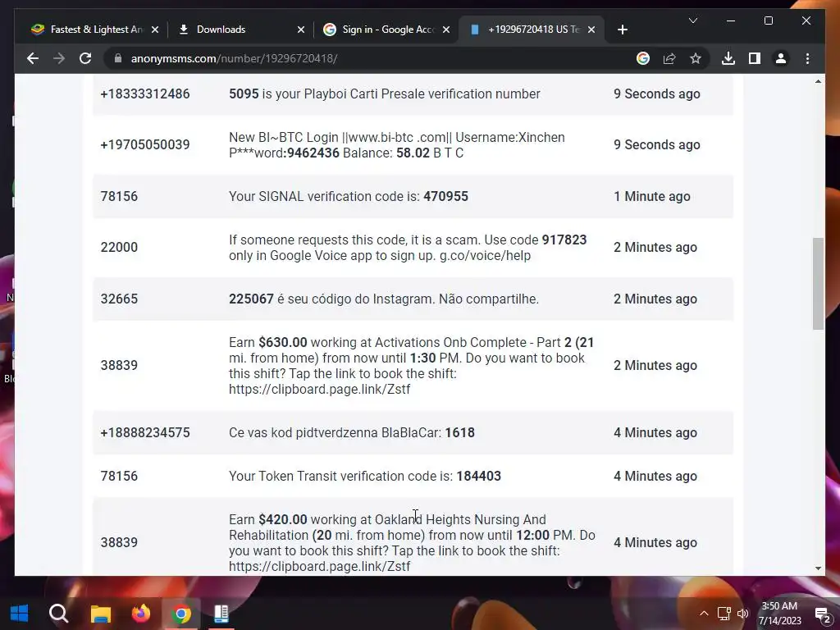840x630 pixels.
Task: Click sender number +18333312486
Action: (145, 94)
